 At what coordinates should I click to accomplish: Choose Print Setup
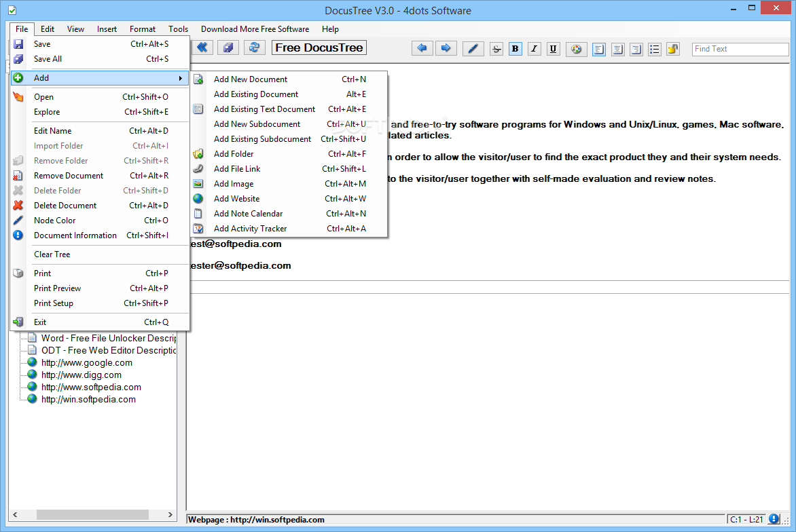click(100, 303)
